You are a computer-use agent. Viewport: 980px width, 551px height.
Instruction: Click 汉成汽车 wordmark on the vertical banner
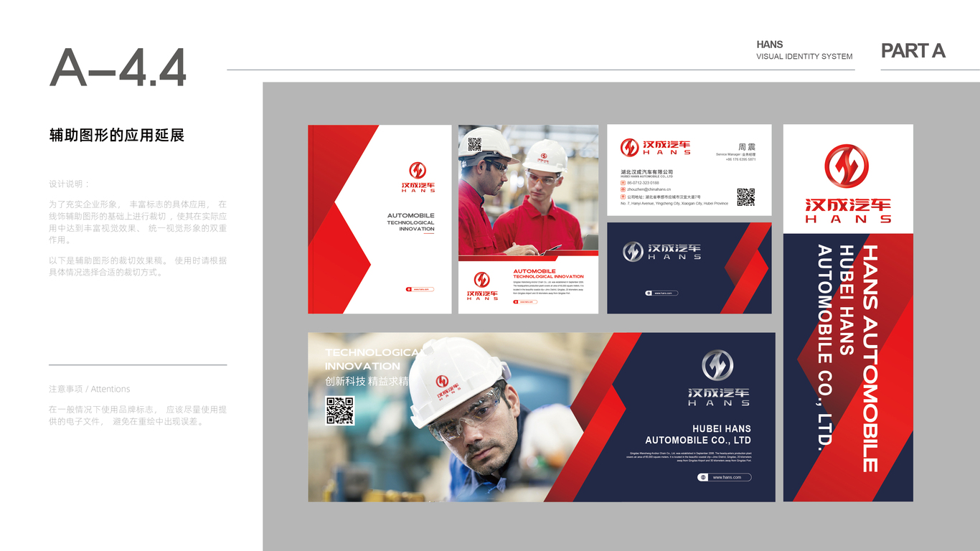click(x=848, y=204)
